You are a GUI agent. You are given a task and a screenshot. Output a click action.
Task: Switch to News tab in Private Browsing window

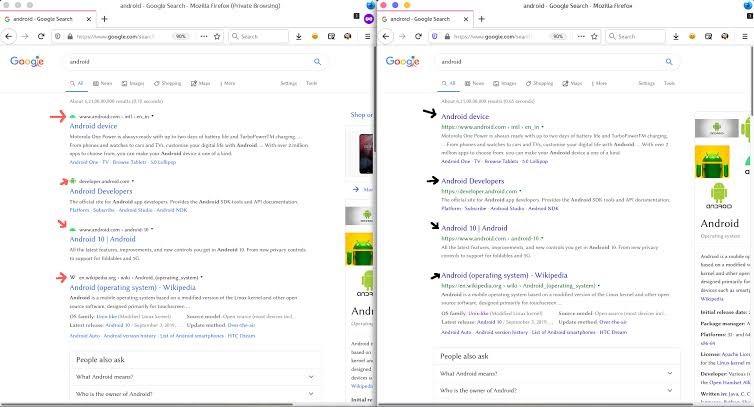tap(102, 83)
